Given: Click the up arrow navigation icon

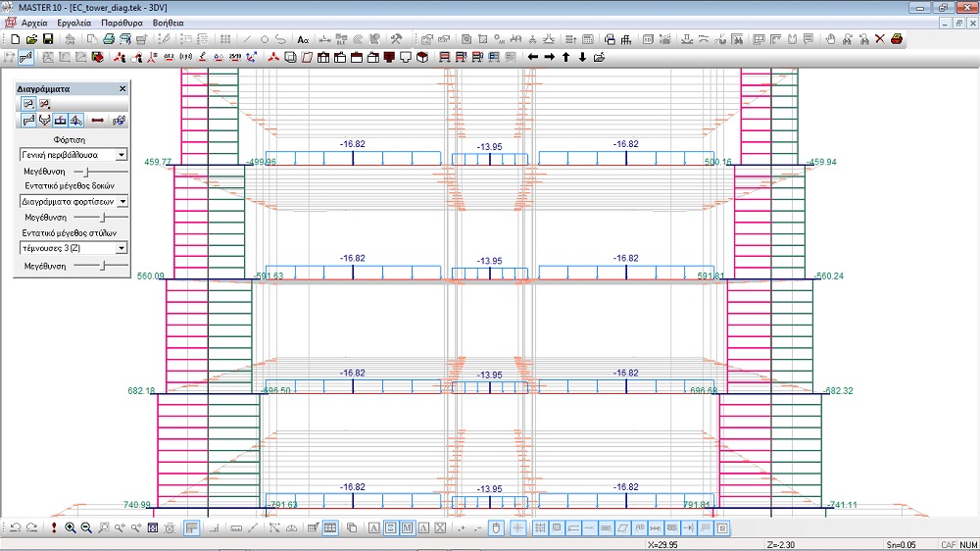Looking at the screenshot, I should (x=566, y=57).
